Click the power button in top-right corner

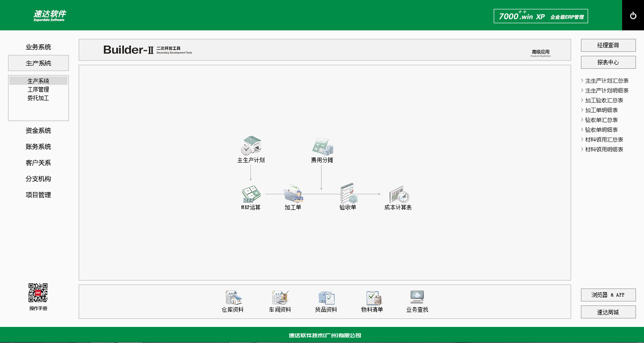[633, 16]
